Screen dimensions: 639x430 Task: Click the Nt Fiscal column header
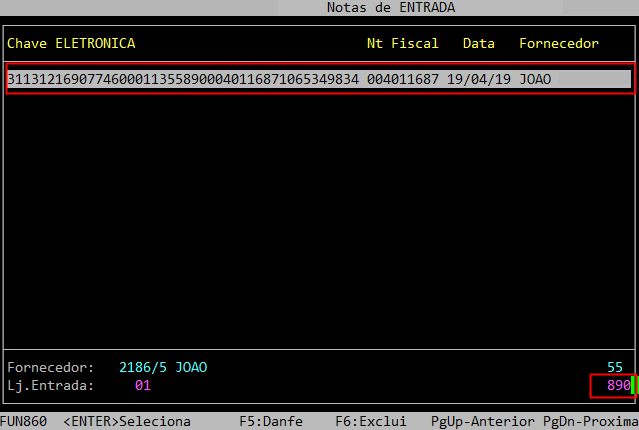point(403,43)
